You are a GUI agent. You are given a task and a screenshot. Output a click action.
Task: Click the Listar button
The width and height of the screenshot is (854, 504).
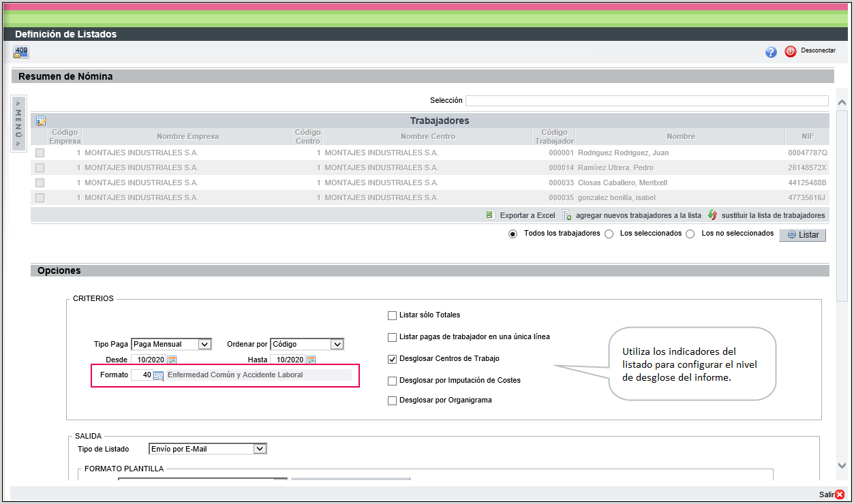point(802,235)
